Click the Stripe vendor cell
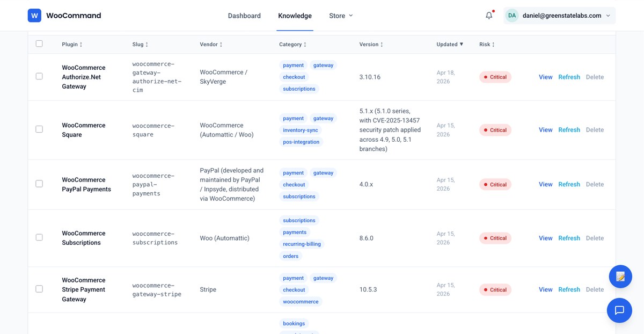Screen dimensions: 644x334 point(208,289)
